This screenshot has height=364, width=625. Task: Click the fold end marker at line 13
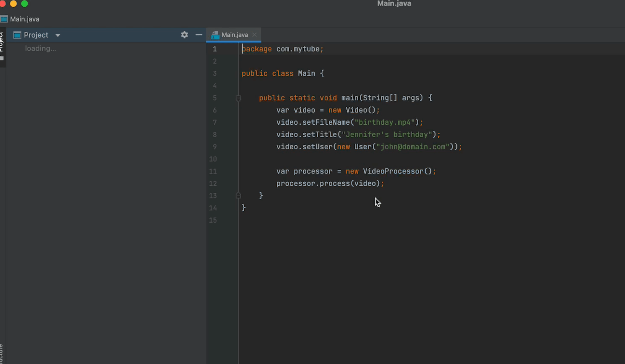coord(238,196)
